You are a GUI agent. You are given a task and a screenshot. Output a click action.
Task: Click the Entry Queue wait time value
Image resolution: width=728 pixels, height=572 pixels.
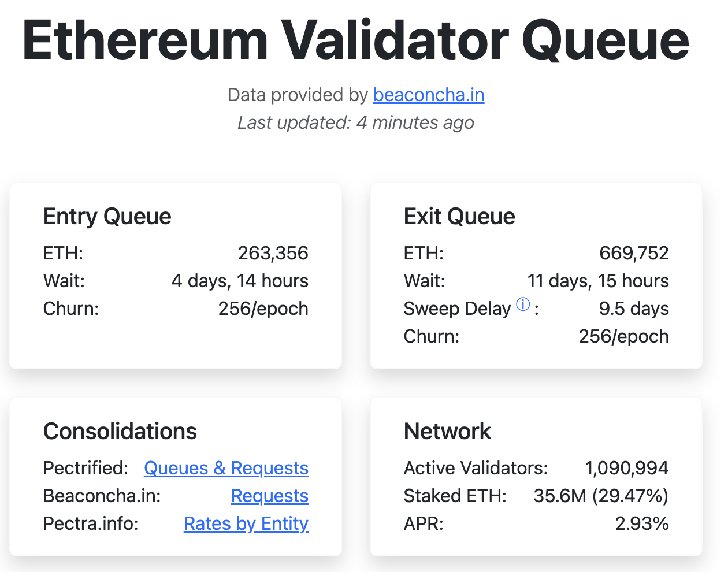pos(240,281)
